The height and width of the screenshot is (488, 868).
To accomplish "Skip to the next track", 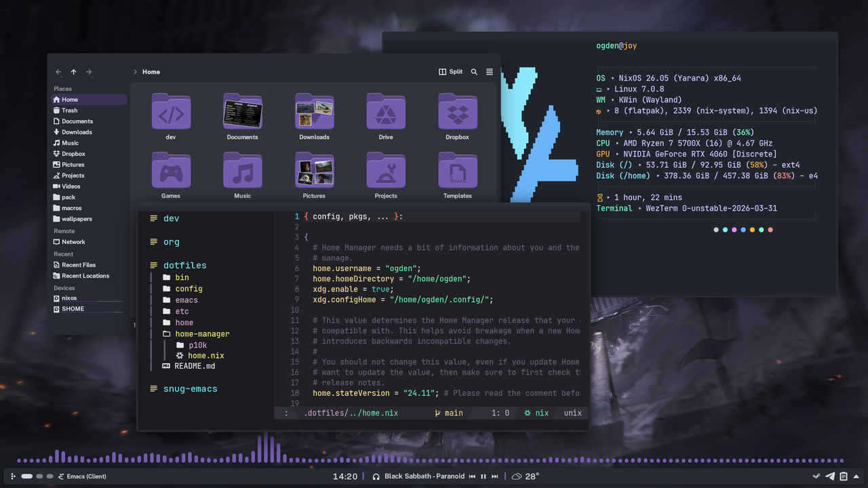I will 495,476.
